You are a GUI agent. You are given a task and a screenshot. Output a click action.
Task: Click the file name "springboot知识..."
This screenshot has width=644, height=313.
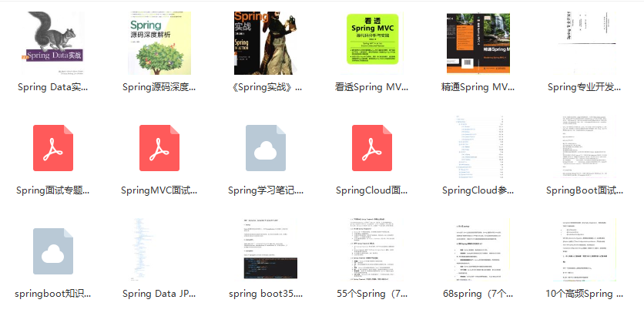pyautogui.click(x=53, y=294)
